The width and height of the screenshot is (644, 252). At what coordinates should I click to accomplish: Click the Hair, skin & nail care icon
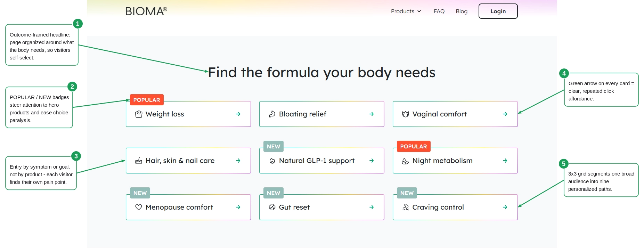(x=139, y=161)
